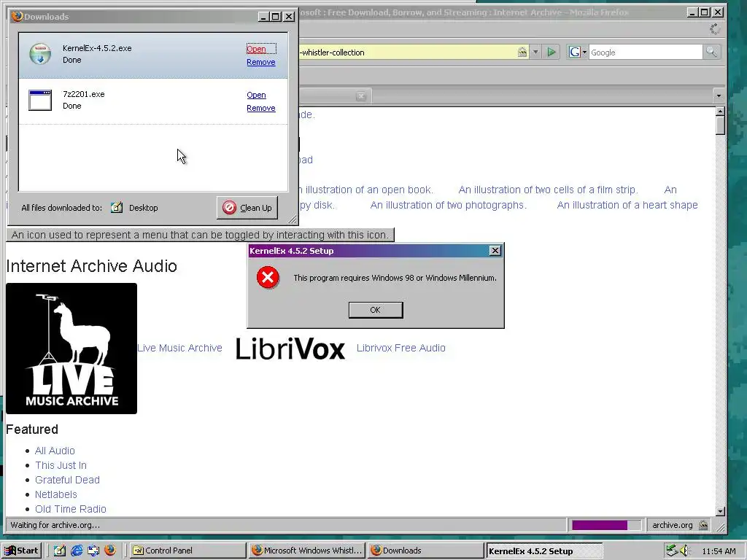Open the Firefox list all tabs dropdown
This screenshot has height=560, width=747.
(719, 96)
